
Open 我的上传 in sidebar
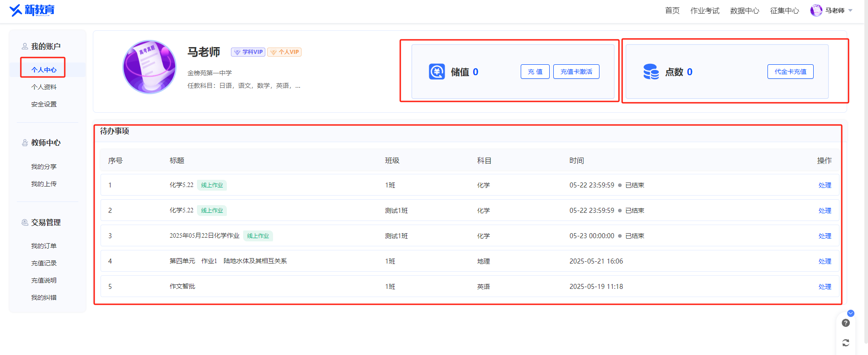pyautogui.click(x=44, y=184)
